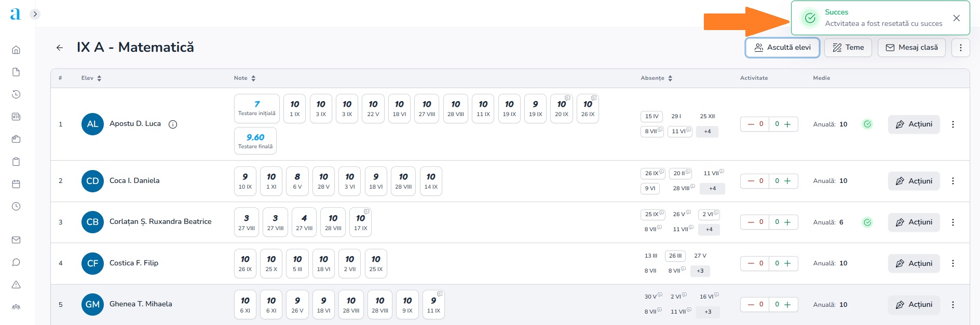Open the warning triangle icon in sidebar
Screen dimensions: 980x325
pos(16,285)
